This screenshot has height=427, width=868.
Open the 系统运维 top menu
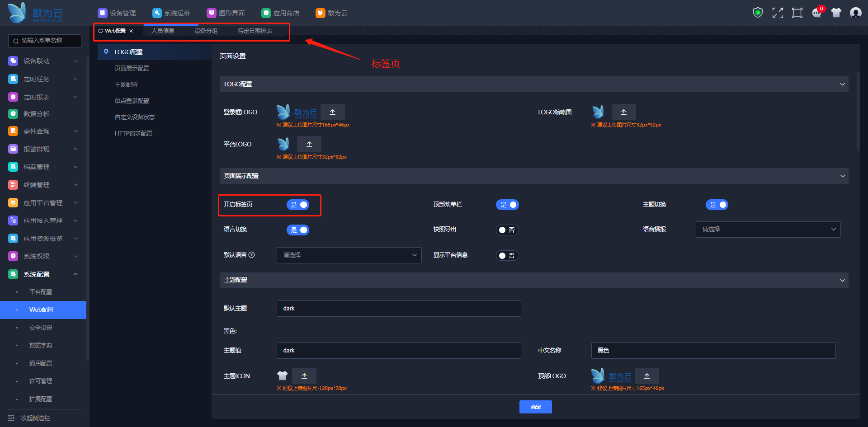click(x=171, y=13)
